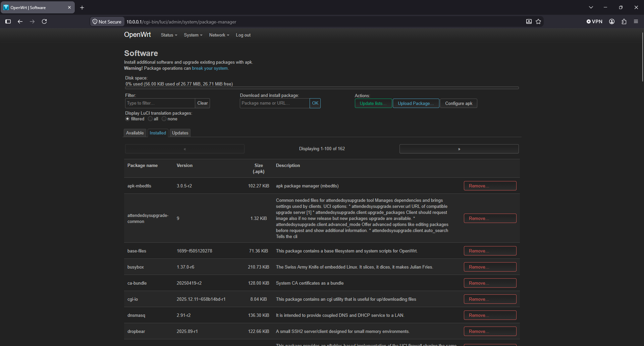Click the 210.73 KiB size cell

click(259, 267)
